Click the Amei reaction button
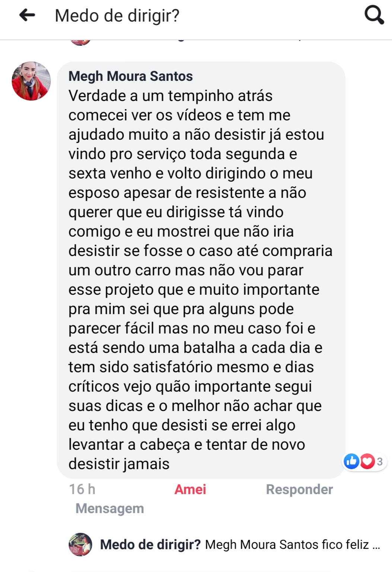The image size is (392, 572). point(190,489)
